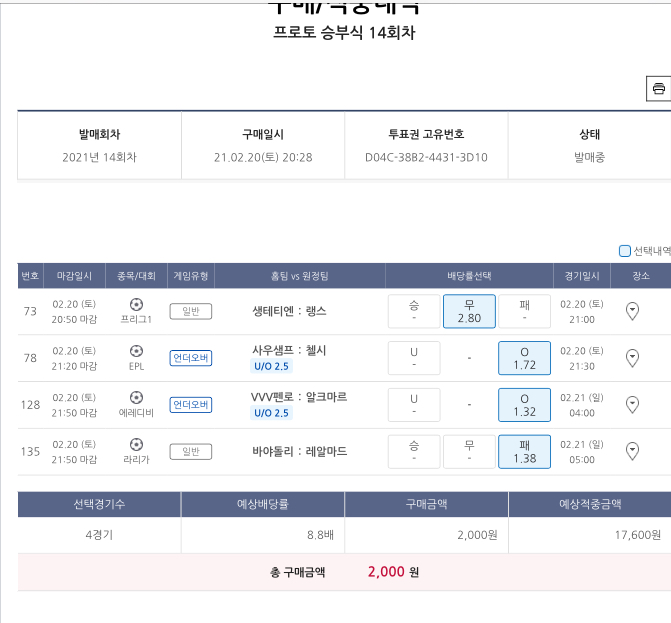Viewport: 671px width, 623px height.
Task: Open location pin for match 73
Action: click(x=632, y=311)
